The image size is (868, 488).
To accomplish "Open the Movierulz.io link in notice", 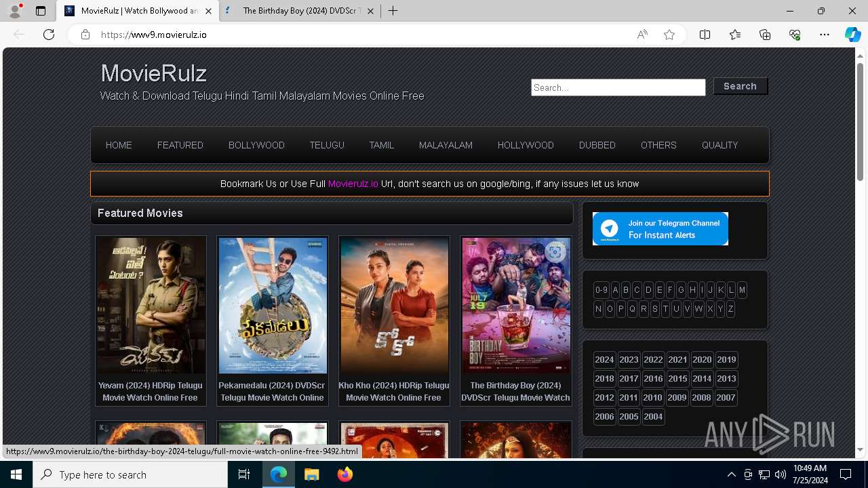I will (353, 184).
